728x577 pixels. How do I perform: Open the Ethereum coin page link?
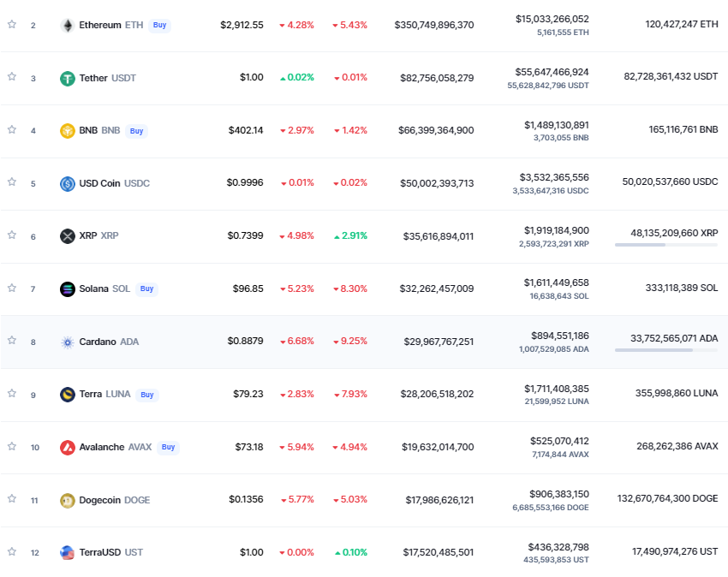coord(111,25)
